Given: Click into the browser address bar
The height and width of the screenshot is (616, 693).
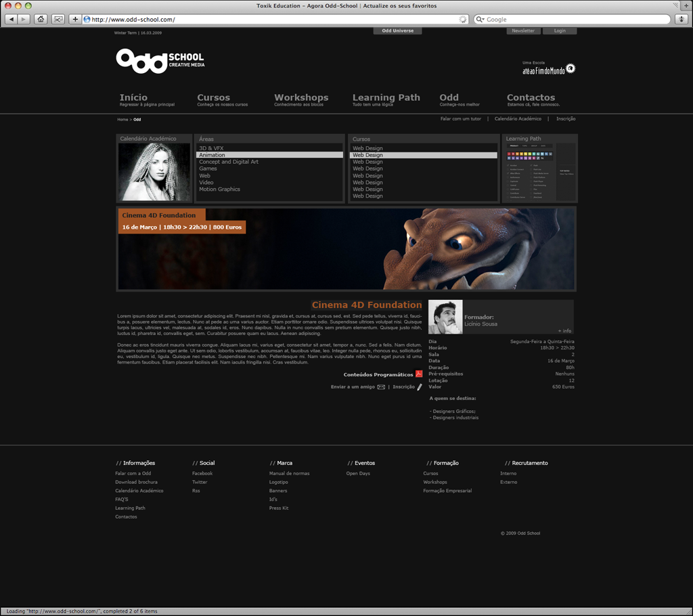Looking at the screenshot, I should pos(271,20).
